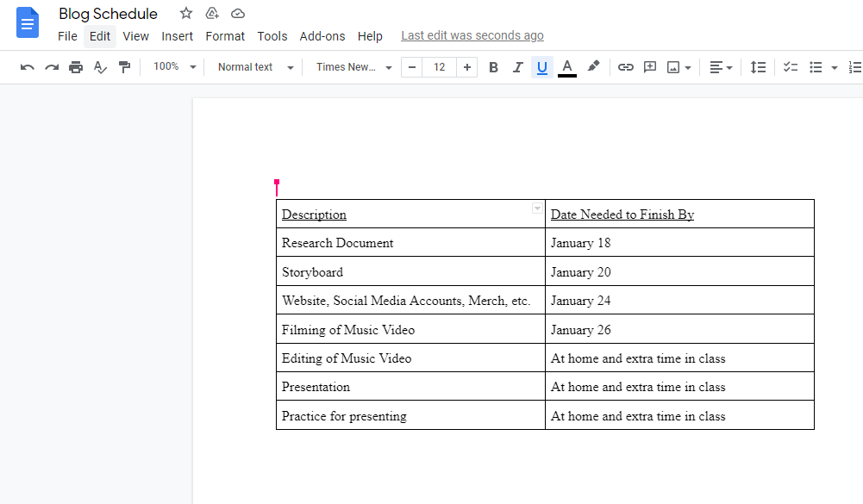Screen dimensions: 863x504
Task: Insert a numbered list
Action: click(855, 67)
